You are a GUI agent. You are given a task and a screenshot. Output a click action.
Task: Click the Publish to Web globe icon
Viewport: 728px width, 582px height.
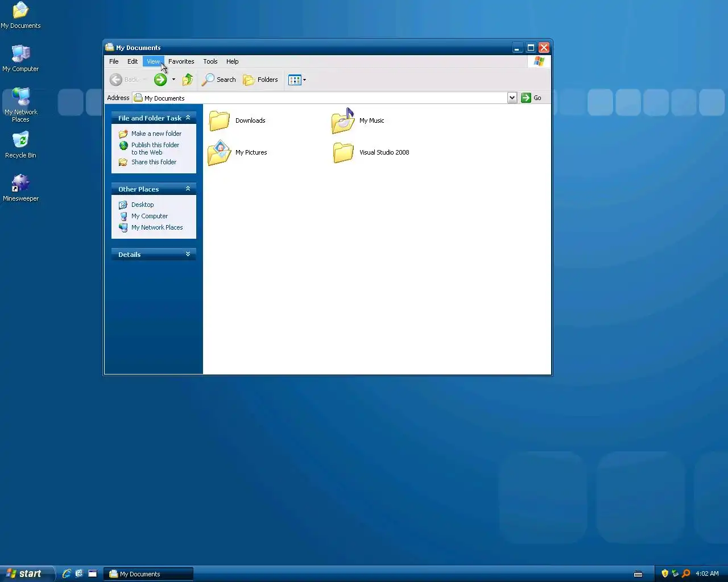click(123, 145)
